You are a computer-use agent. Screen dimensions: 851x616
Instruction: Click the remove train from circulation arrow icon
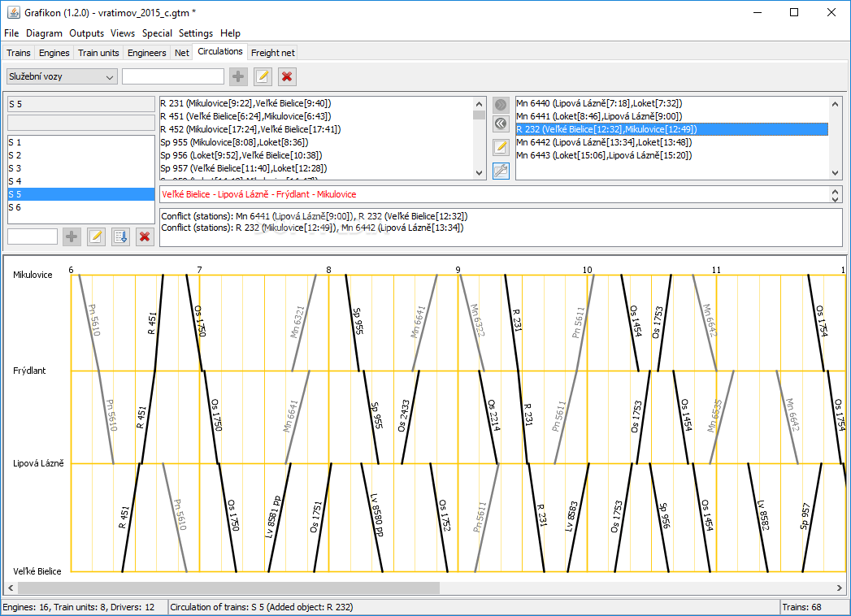point(501,124)
